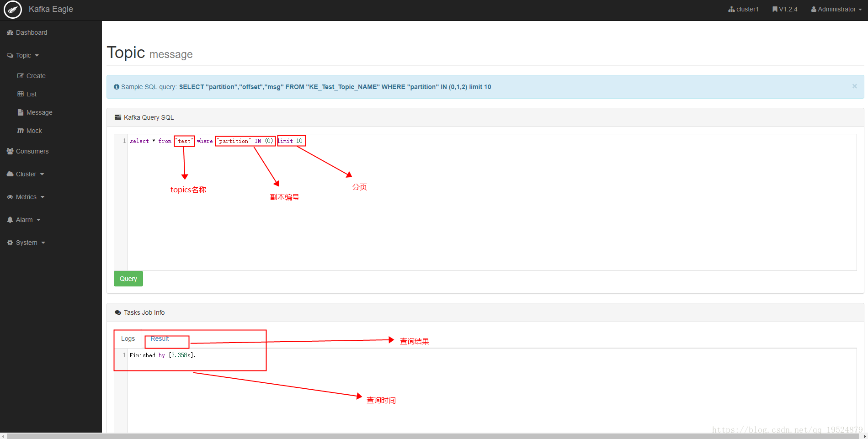The image size is (868, 439).
Task: Click the Dashboard gauge icon
Action: click(10, 32)
